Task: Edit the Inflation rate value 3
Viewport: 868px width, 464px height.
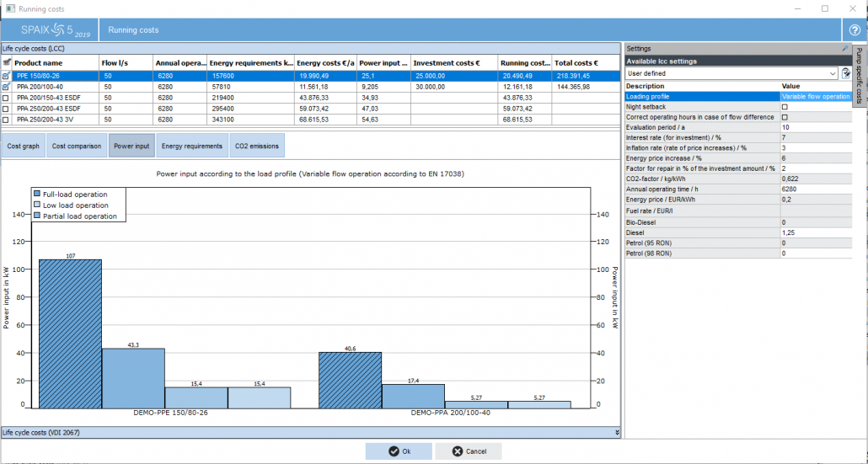Action: (816, 148)
